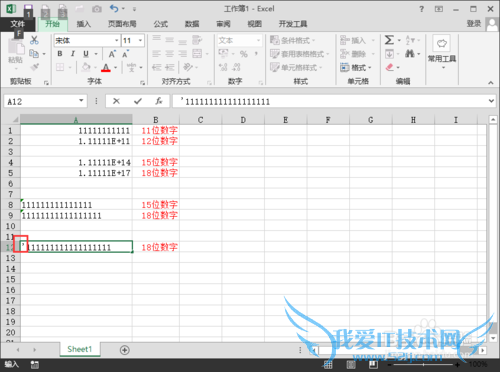Confirm entry with checkmark icon
Image resolution: width=500 pixels, height=372 pixels.
click(x=138, y=101)
